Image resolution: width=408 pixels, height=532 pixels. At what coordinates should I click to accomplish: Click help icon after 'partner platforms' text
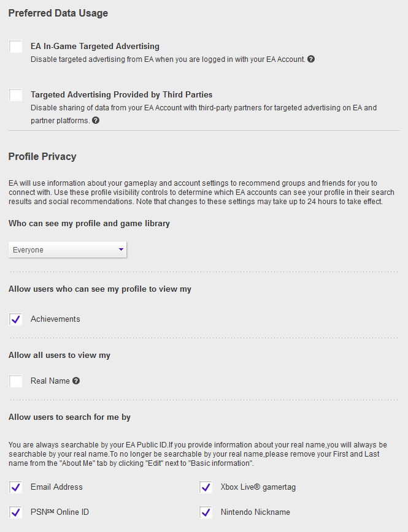click(96, 121)
